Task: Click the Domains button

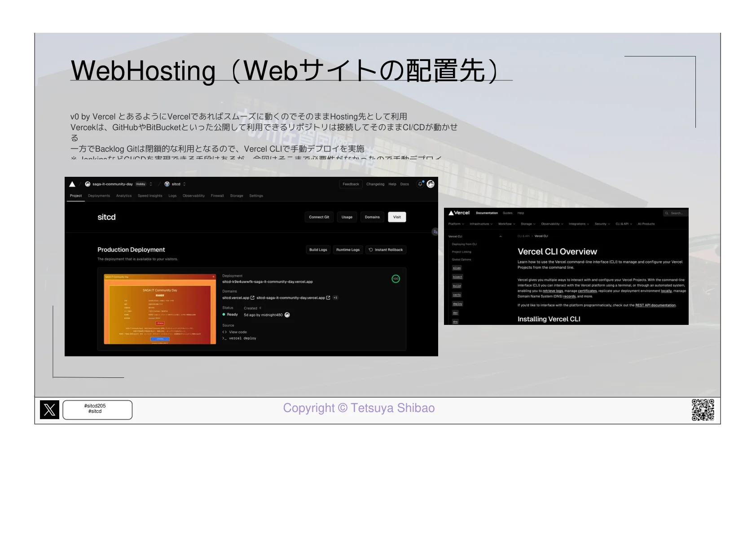Action: (372, 217)
